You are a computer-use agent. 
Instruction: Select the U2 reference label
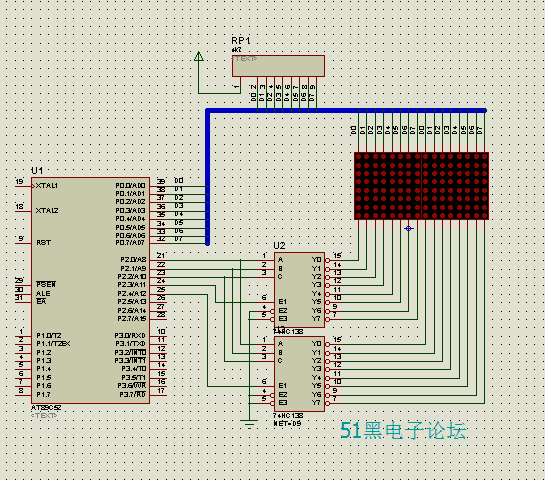click(279, 246)
